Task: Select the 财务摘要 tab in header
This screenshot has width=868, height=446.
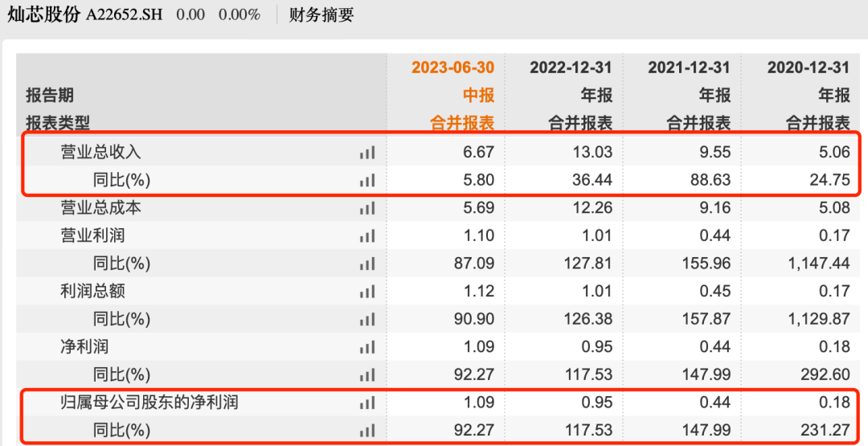Action: [321, 15]
